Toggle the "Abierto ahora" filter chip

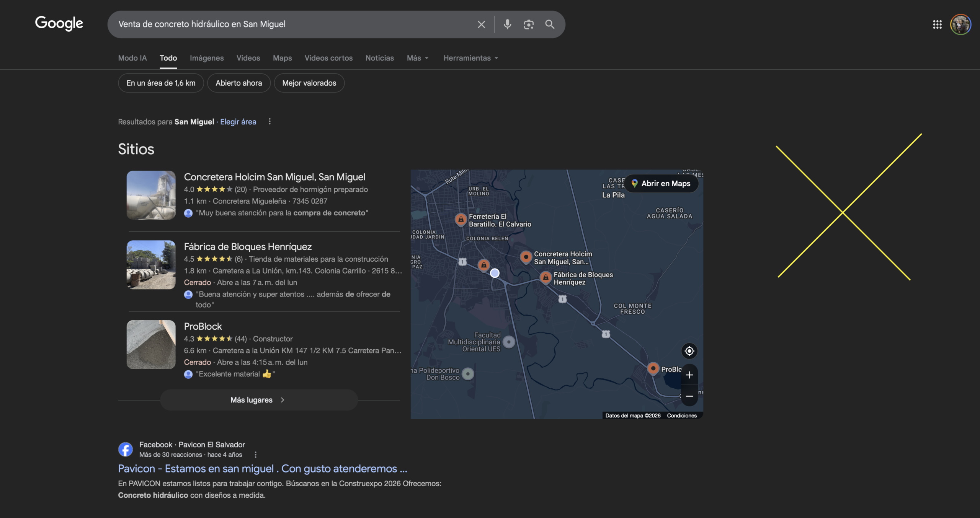tap(239, 83)
